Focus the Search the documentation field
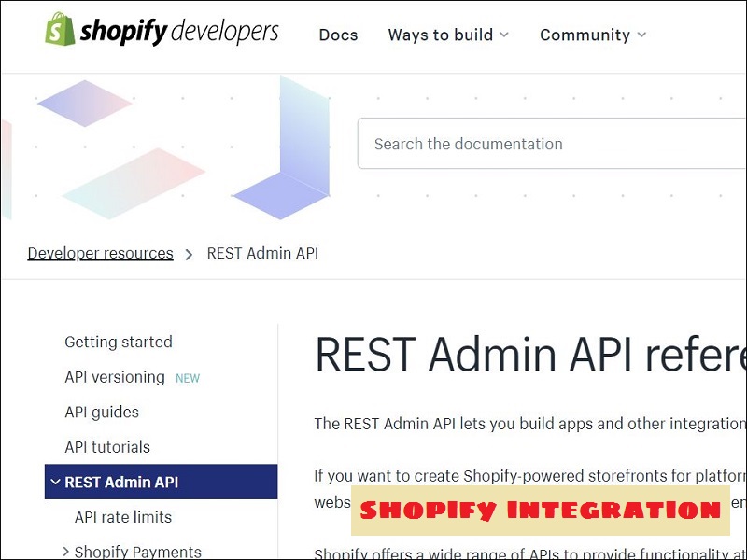 (x=551, y=144)
